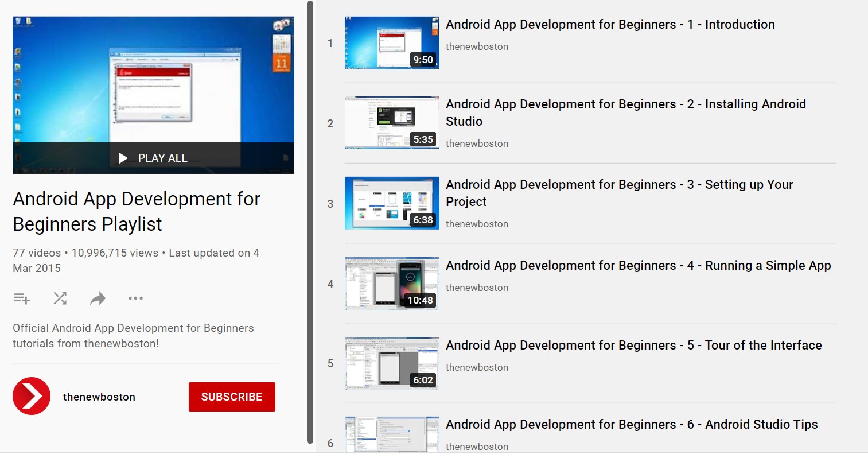Click thenewboston under Setting up Your Project
868x458 pixels.
pyautogui.click(x=477, y=224)
